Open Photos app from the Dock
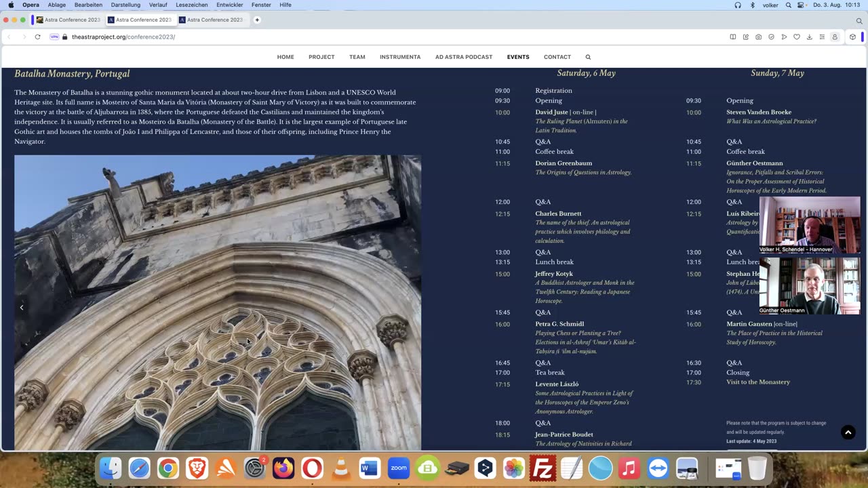The height and width of the screenshot is (488, 868). 514,468
